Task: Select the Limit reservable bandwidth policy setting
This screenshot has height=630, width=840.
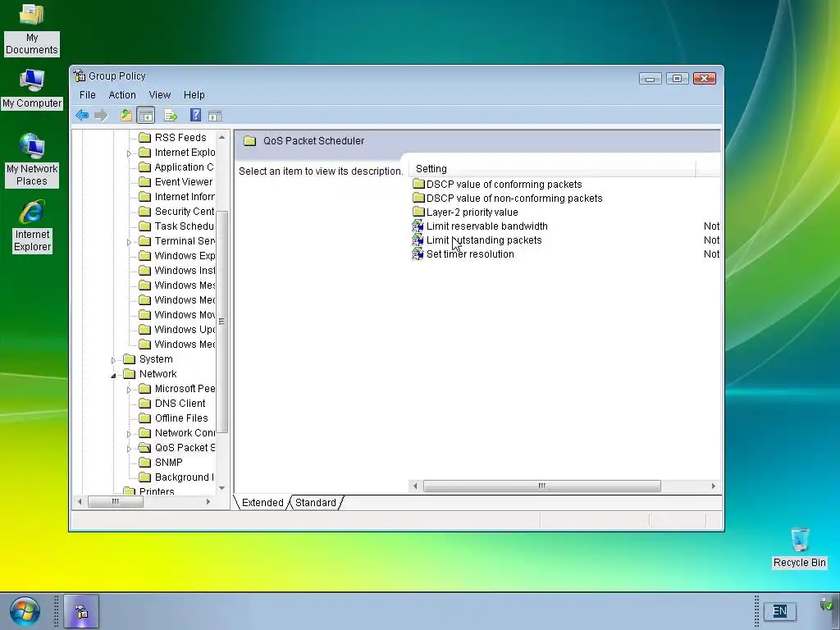Action: coord(479,226)
